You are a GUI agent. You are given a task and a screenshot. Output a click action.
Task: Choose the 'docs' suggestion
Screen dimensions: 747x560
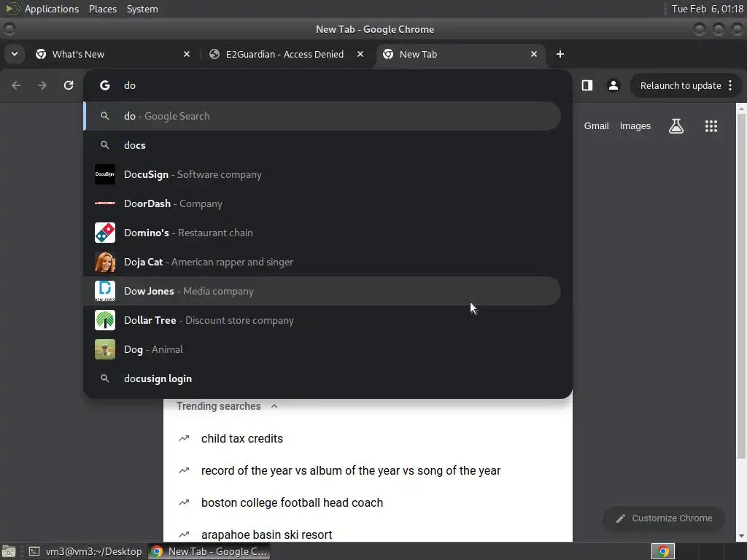click(322, 145)
